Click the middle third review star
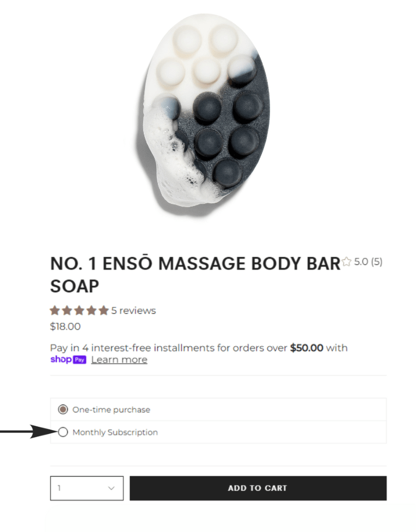Screen dimensions: 416x532 pyautogui.click(x=79, y=311)
